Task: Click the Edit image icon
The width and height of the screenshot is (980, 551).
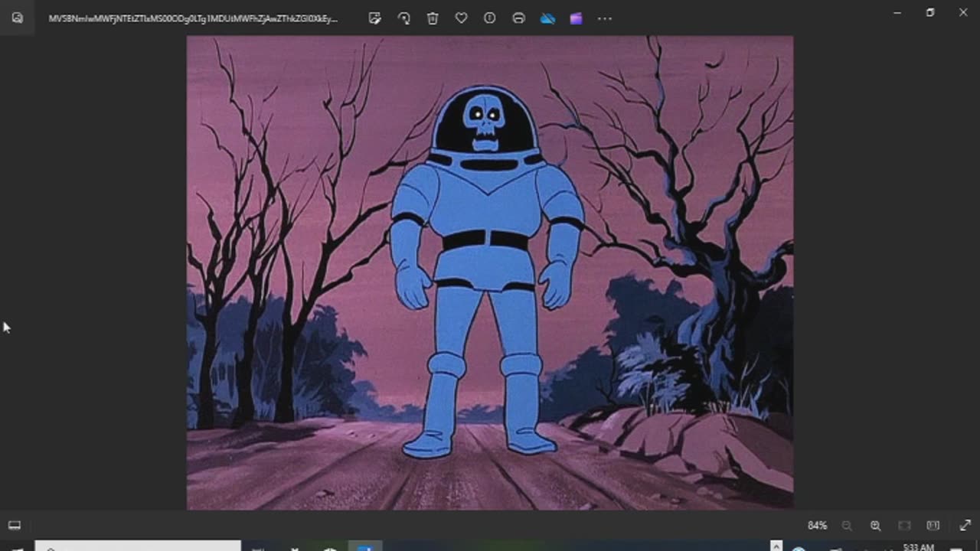Action: click(375, 18)
